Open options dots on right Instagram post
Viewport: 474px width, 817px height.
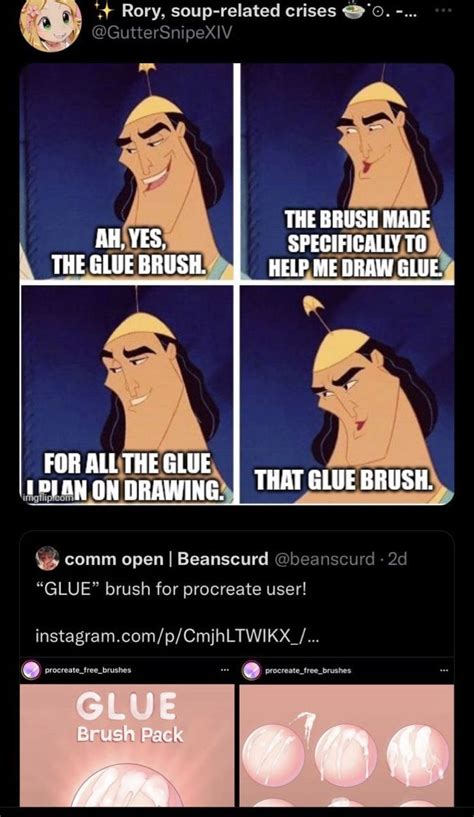pos(444,671)
